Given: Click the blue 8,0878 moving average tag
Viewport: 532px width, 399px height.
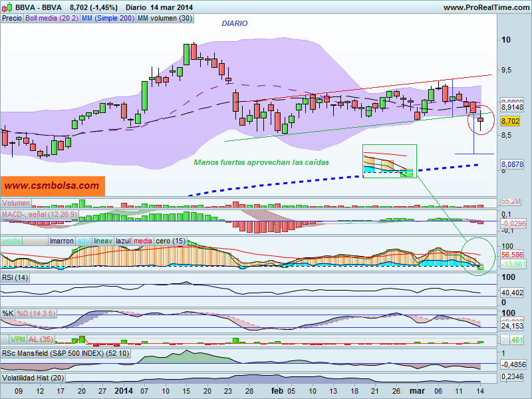Looking at the screenshot, I should [513, 164].
